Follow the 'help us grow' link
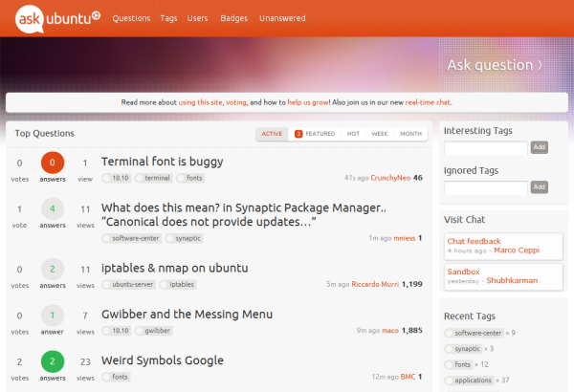Screen dimensions: 574x392 [308, 102]
